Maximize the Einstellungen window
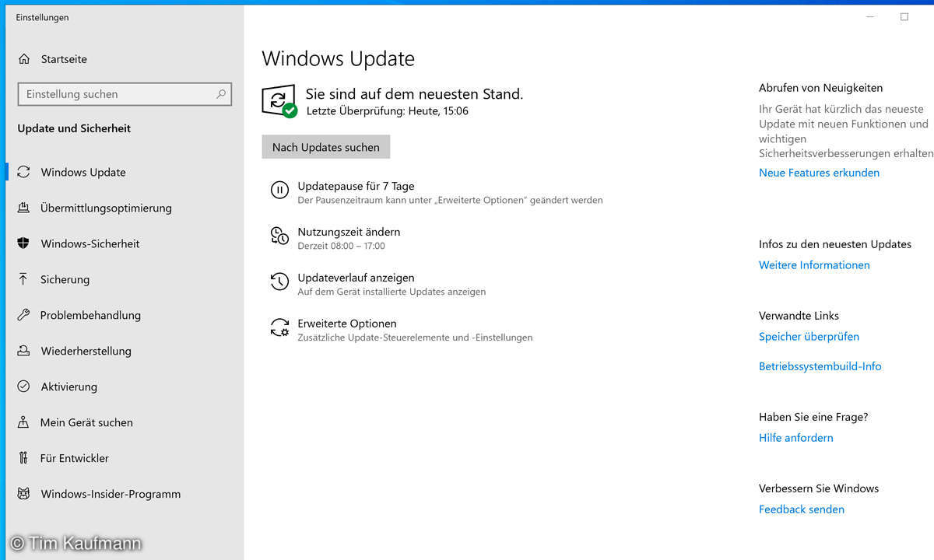 point(904,16)
